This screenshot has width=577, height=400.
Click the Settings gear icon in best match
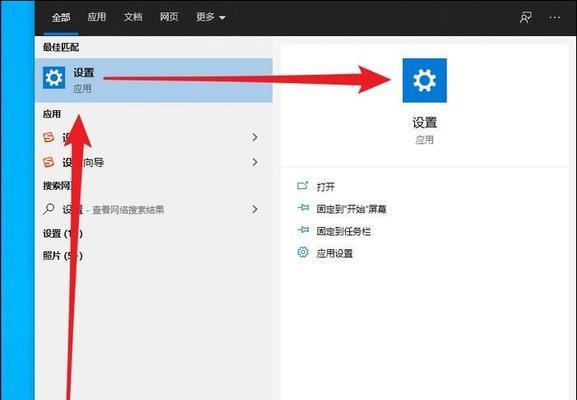coord(54,78)
